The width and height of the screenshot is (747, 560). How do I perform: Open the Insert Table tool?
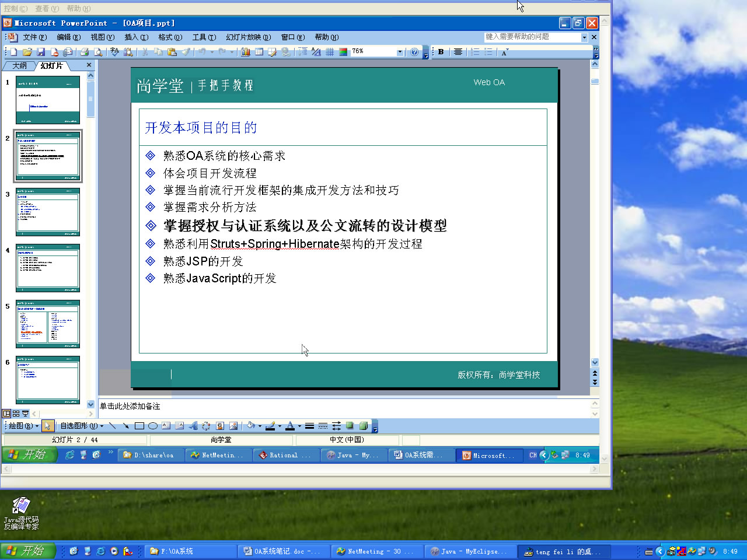pyautogui.click(x=259, y=51)
